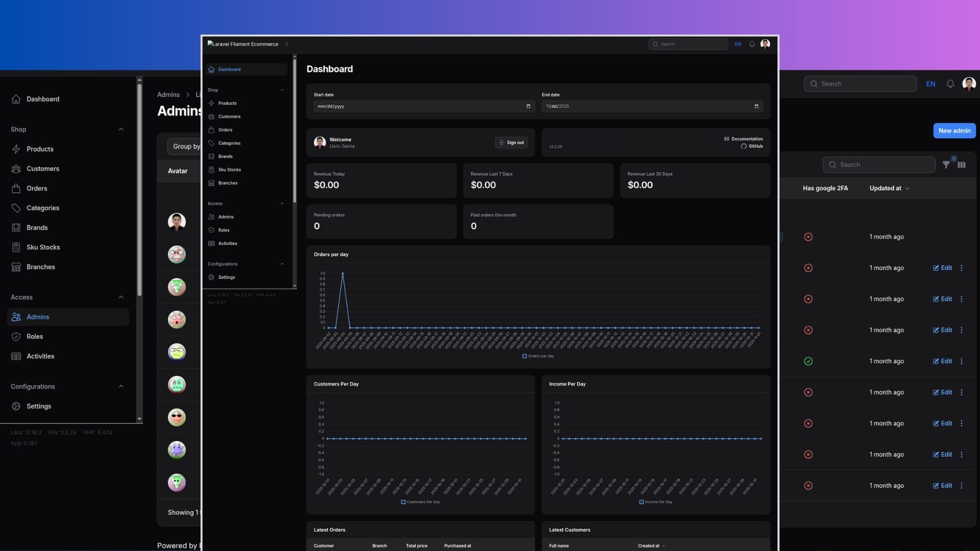Sort by the Updated at column chevron
Viewport: 980px width, 551px height.
[908, 189]
